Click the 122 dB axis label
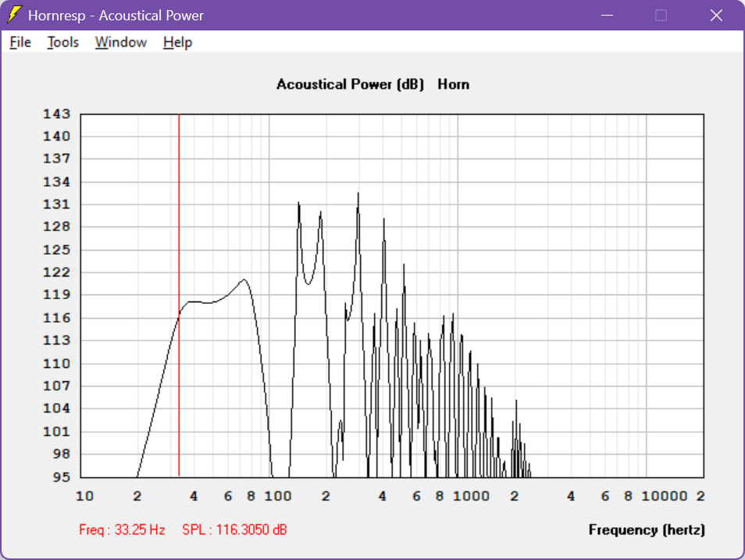Viewport: 745px width, 560px height. point(56,273)
